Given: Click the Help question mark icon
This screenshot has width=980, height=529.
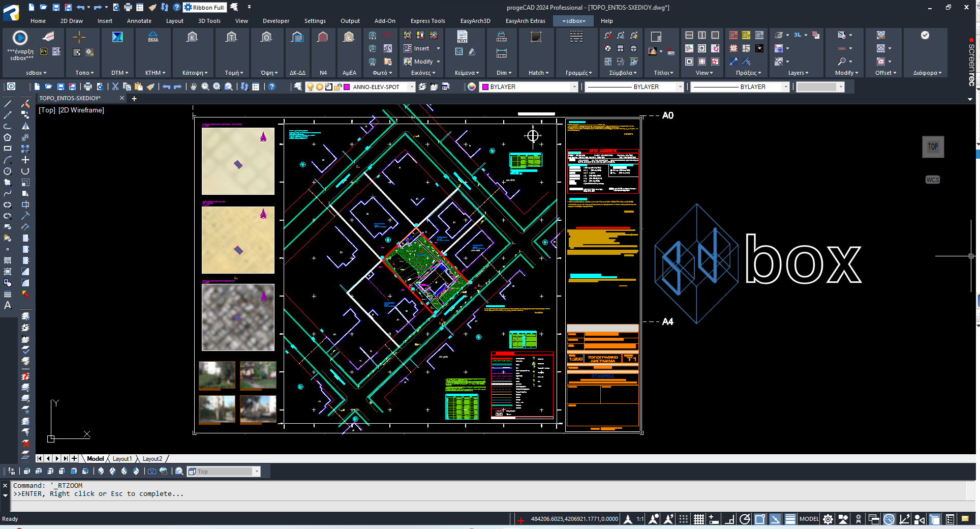Looking at the screenshot, I should pos(272,87).
